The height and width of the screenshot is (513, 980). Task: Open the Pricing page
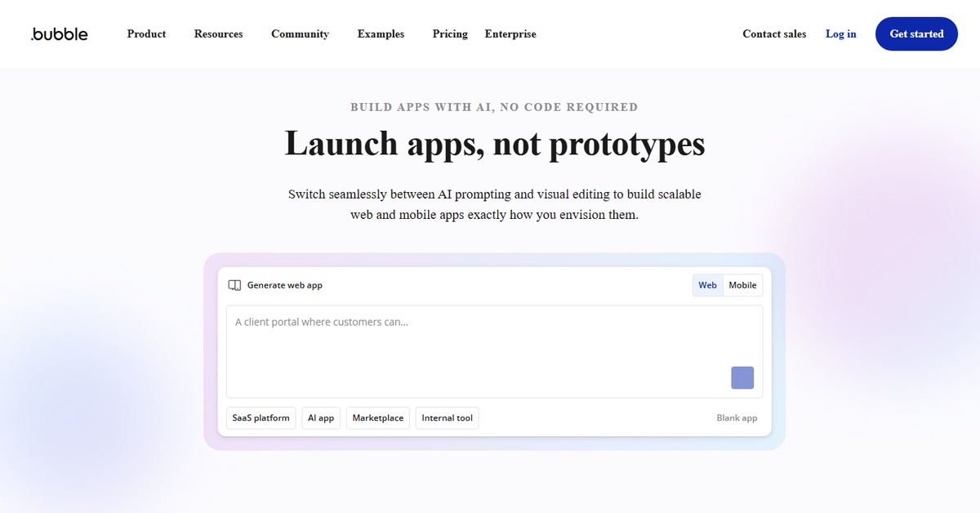(x=450, y=34)
